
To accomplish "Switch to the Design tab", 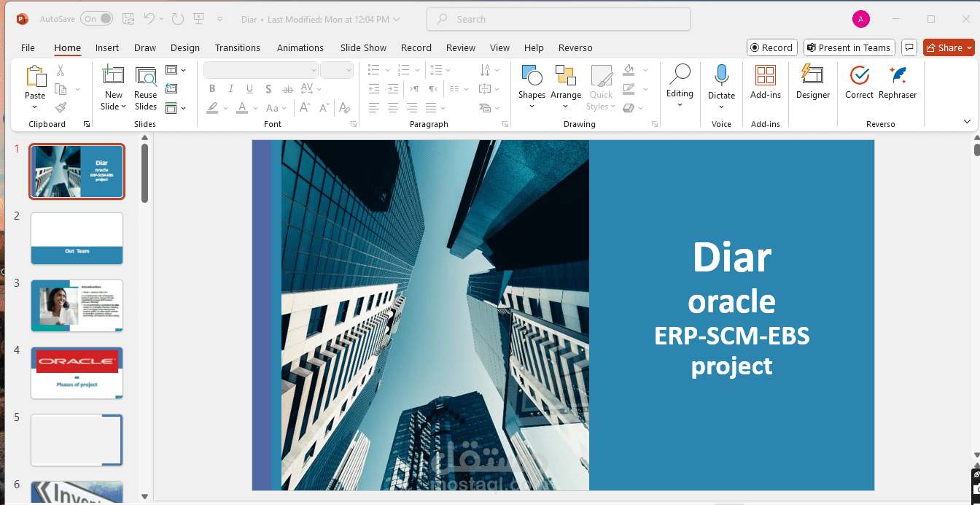I will tap(185, 47).
